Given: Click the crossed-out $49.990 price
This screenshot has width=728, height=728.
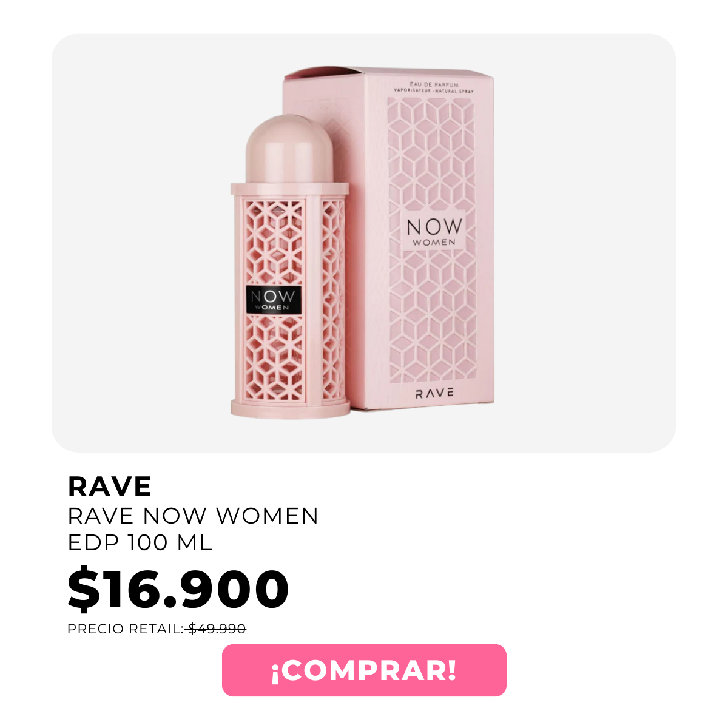Looking at the screenshot, I should [217, 629].
